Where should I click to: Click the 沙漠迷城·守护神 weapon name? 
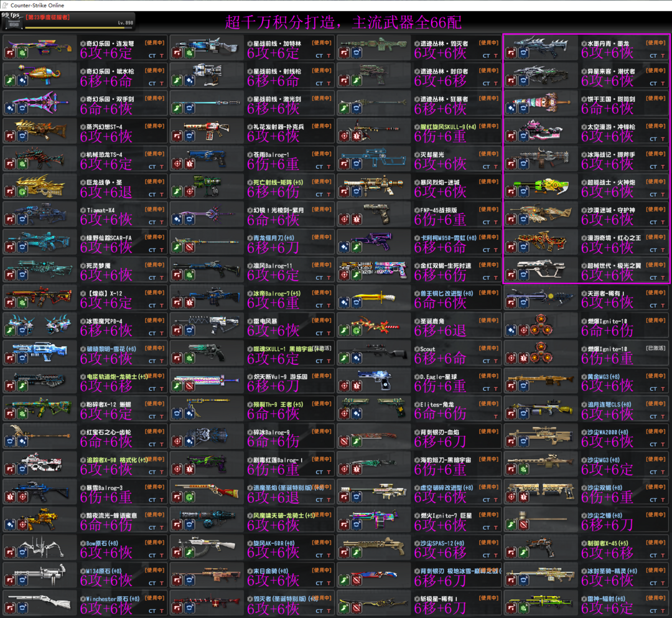611,210
